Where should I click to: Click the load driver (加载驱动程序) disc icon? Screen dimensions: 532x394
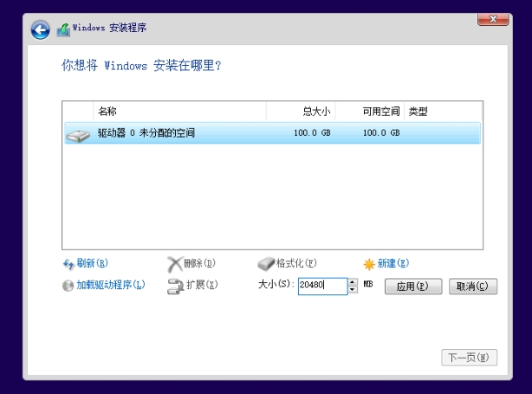[x=68, y=285]
